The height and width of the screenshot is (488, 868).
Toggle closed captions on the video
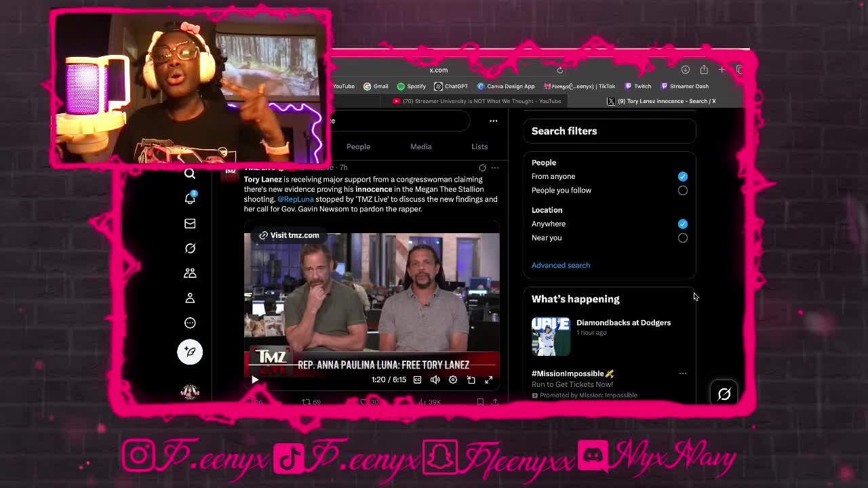click(x=417, y=380)
